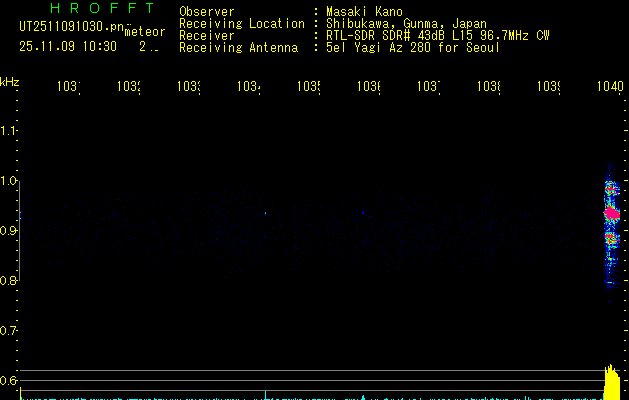Click the 'Receiving Antenna' label

[x=238, y=48]
